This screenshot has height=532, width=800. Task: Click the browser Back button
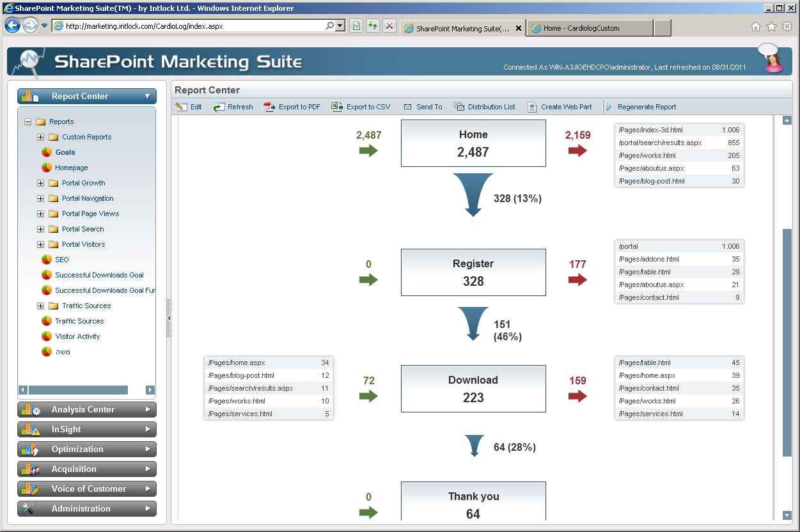(12, 26)
